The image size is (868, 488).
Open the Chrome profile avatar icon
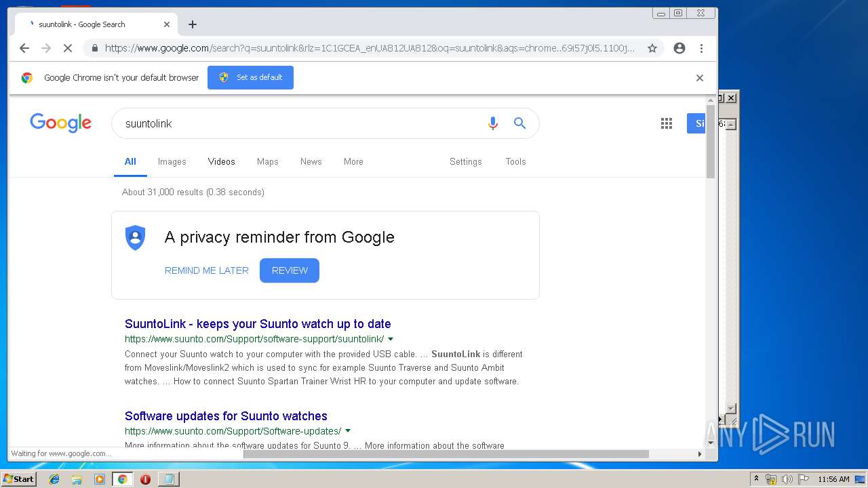point(679,48)
